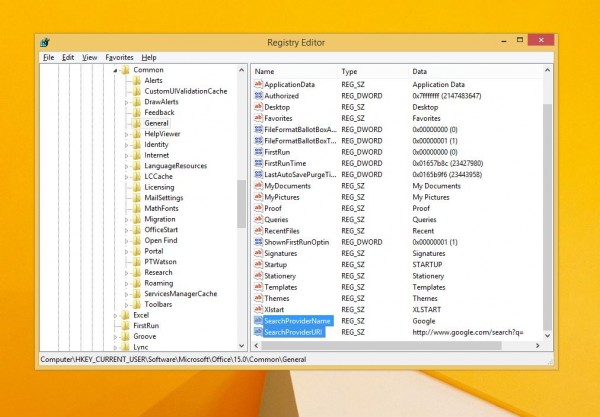Select the Toolbars key

coord(158,305)
